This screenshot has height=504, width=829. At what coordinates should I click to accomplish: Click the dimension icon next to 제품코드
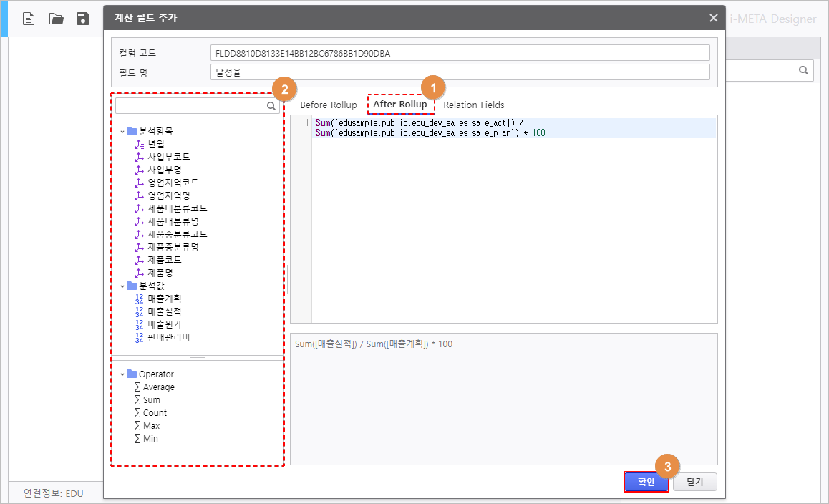[x=140, y=260]
